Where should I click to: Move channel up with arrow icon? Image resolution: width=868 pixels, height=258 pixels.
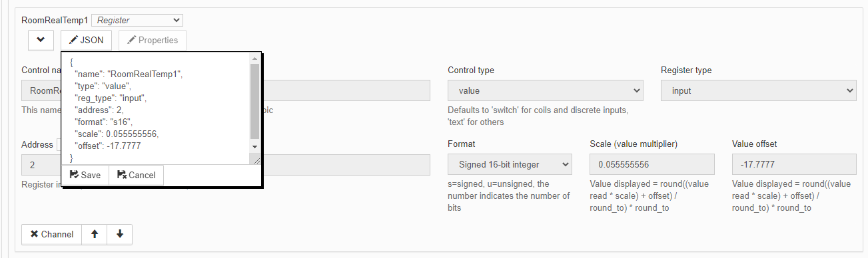(x=95, y=234)
